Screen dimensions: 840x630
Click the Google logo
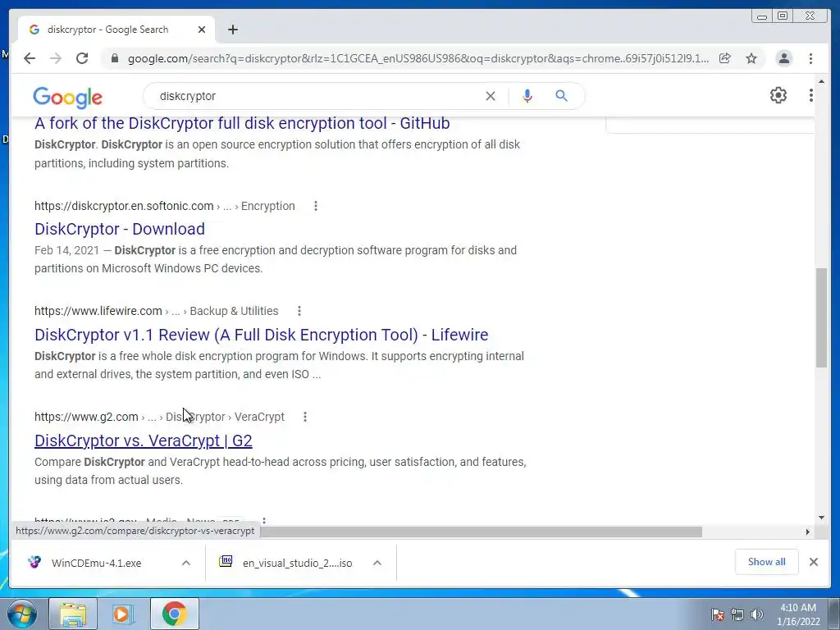pos(67,97)
